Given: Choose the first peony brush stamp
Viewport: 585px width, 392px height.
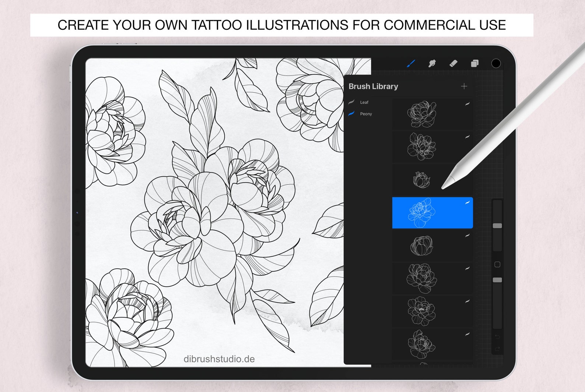Looking at the screenshot, I should pyautogui.click(x=432, y=114).
